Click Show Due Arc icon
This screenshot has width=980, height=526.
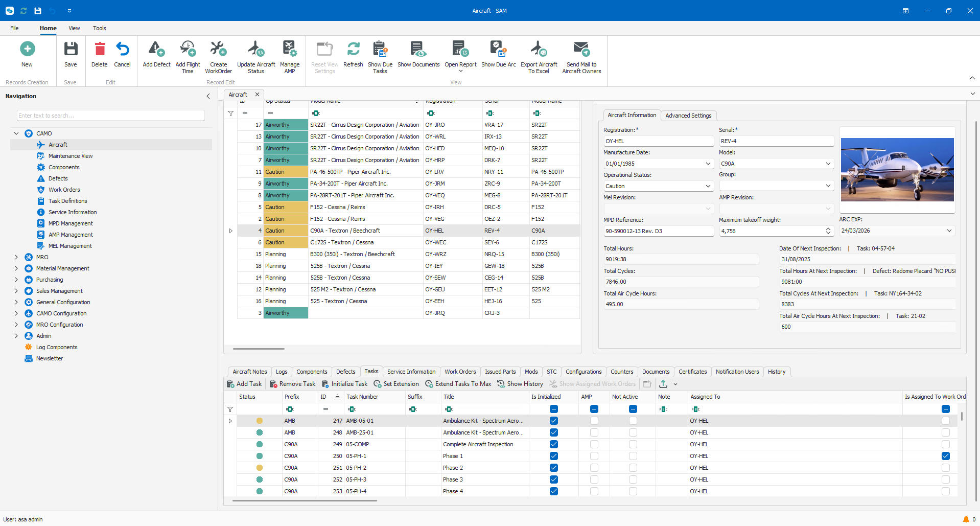(x=498, y=49)
